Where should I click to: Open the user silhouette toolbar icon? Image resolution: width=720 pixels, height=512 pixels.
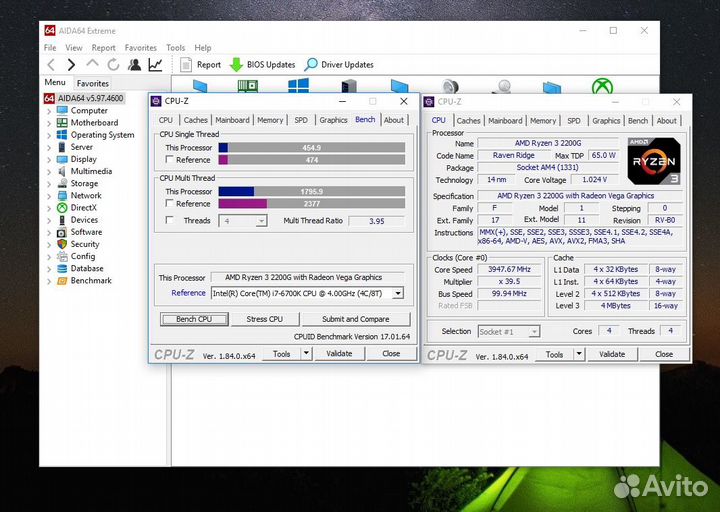(x=134, y=65)
